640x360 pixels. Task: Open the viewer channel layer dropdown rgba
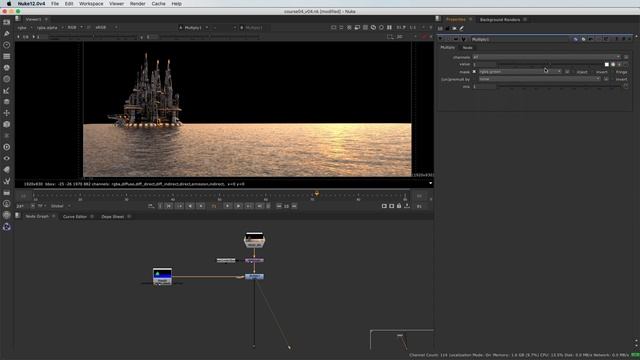24,28
